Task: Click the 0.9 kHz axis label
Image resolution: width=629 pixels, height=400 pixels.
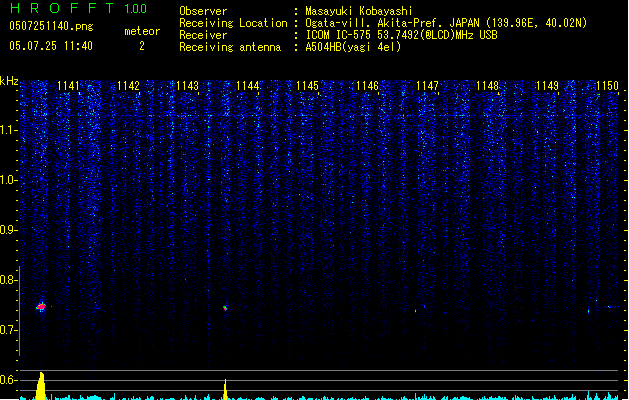Action: (9, 230)
